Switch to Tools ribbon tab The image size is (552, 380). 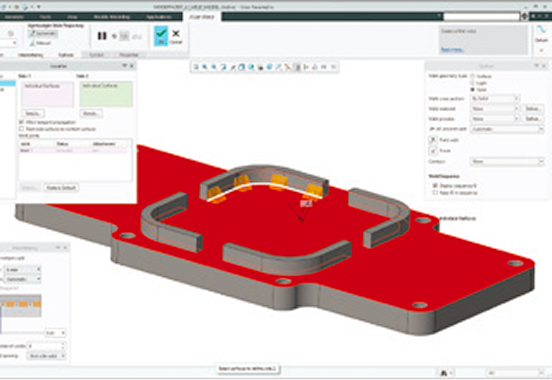[45, 17]
